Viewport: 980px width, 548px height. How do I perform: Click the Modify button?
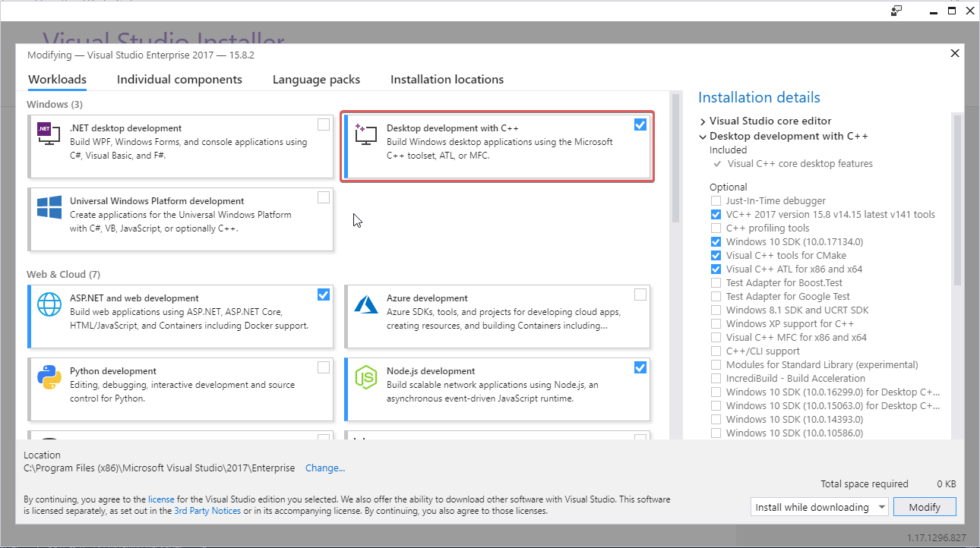(x=925, y=507)
